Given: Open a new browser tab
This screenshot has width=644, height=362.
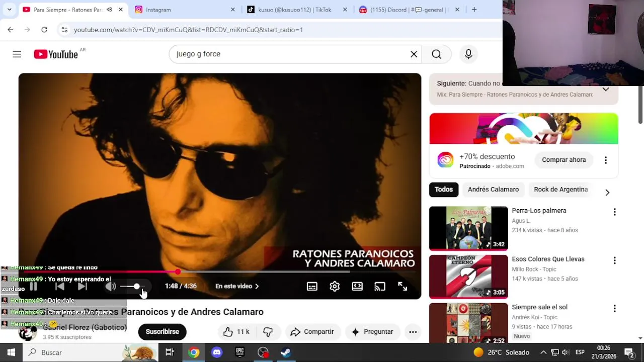Looking at the screenshot, I should (474, 10).
